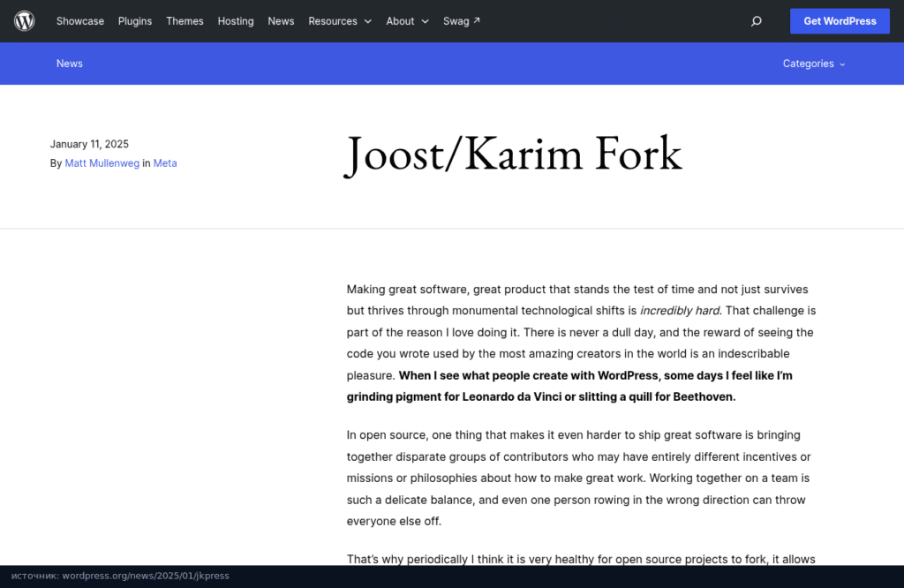Click News in the blue sub-header
This screenshot has height=588, width=904.
[69, 64]
